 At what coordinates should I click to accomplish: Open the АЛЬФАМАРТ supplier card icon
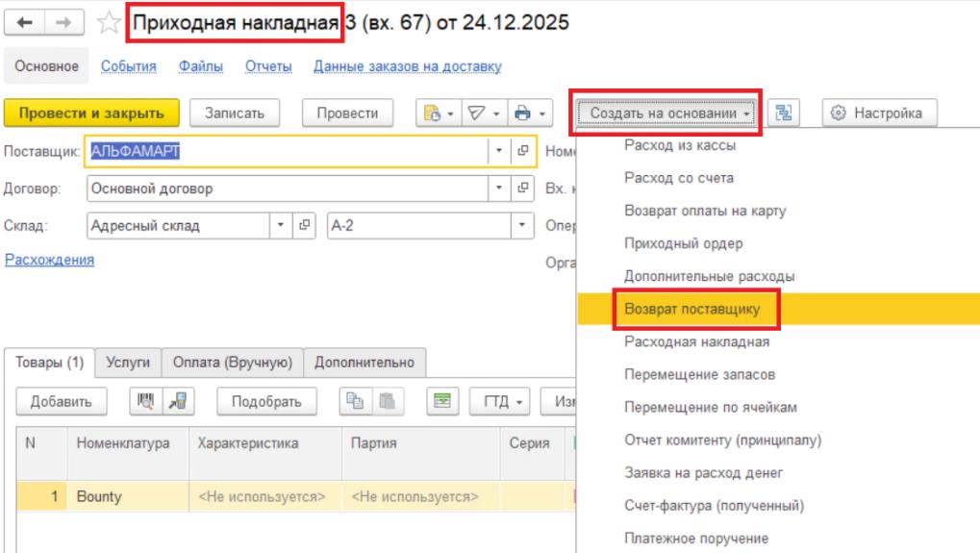tap(523, 151)
